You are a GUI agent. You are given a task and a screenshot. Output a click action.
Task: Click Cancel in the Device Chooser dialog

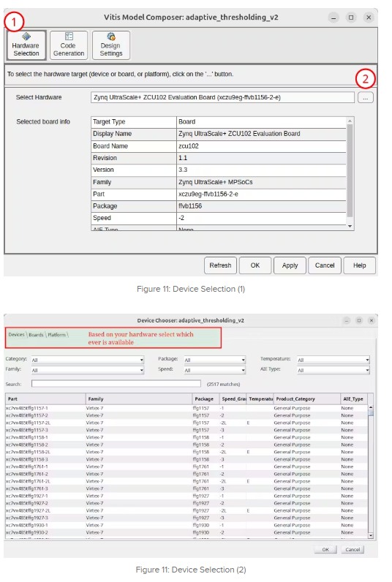tap(353, 549)
